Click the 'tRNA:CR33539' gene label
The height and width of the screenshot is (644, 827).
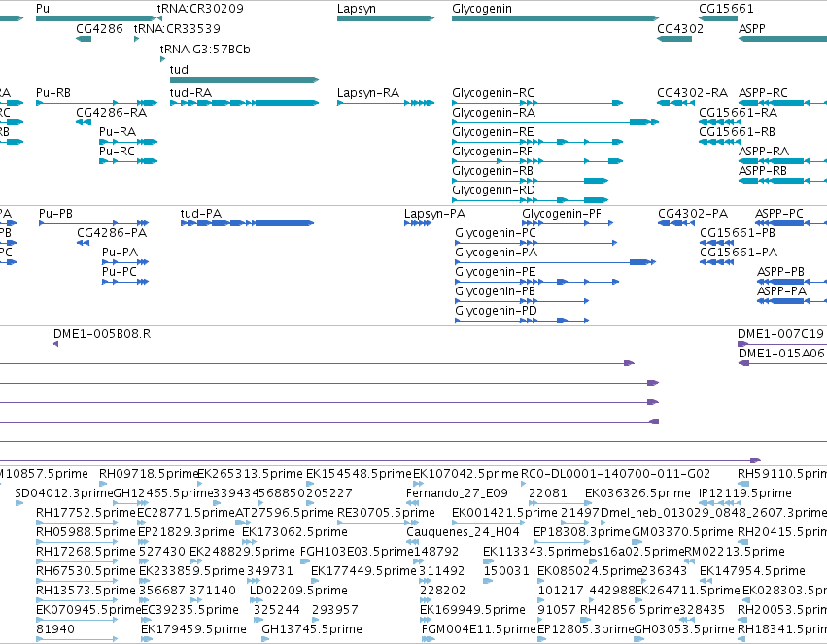point(177,29)
